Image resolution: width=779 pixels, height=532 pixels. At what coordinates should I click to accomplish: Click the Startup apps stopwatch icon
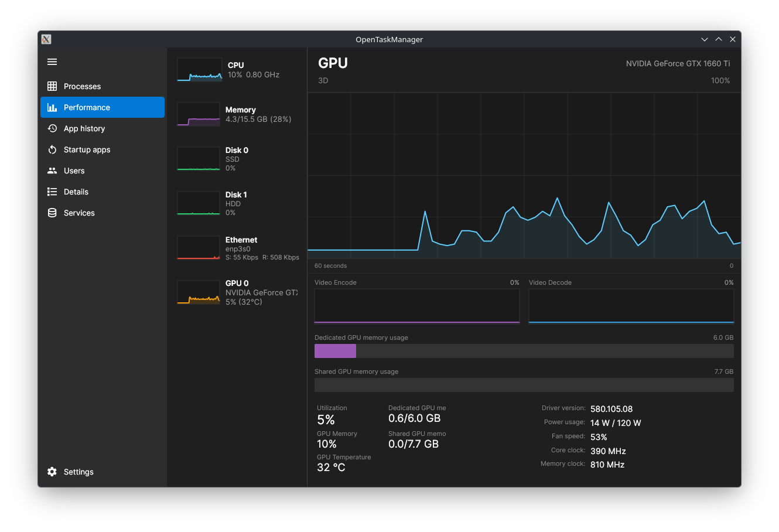52,149
